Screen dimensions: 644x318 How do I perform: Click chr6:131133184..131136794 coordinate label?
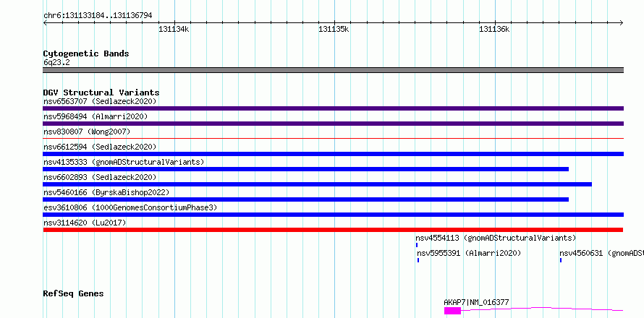(x=98, y=15)
